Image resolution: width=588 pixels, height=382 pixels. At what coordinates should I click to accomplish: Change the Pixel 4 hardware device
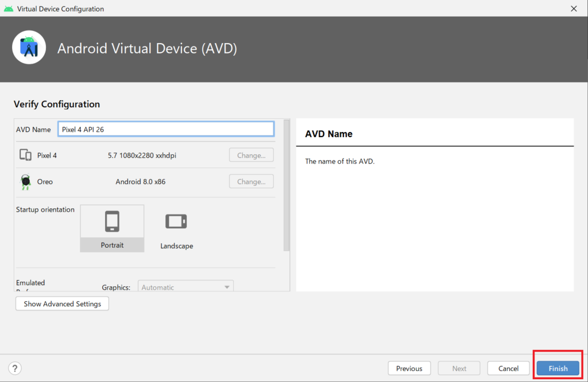[x=252, y=155]
